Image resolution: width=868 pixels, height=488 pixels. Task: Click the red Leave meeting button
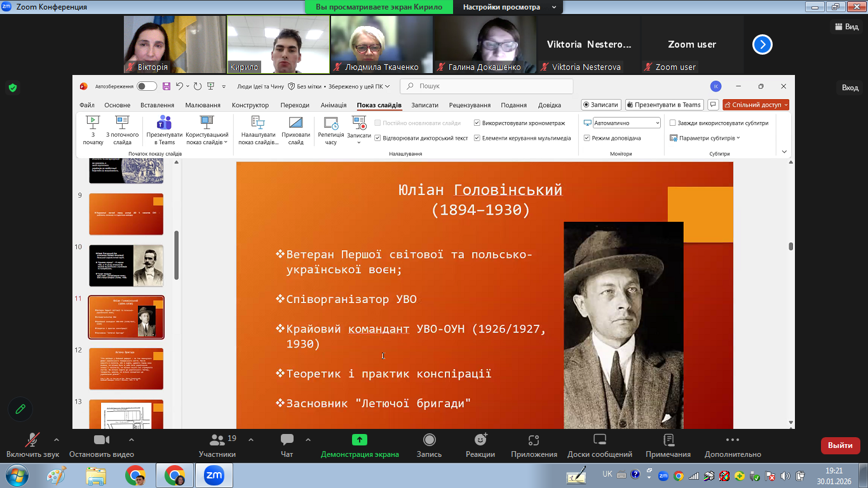[x=840, y=445]
